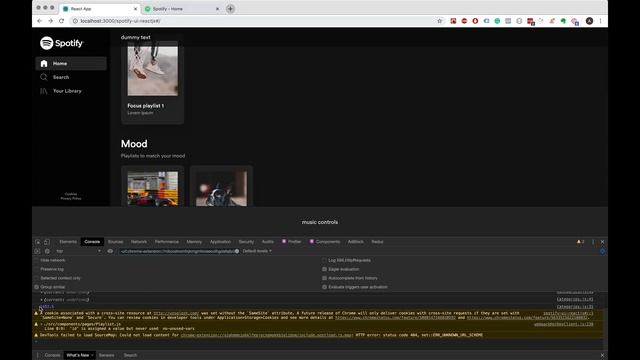Toggle Group similar checkbox
Image resolution: width=640 pixels, height=360 pixels.
tap(37, 287)
